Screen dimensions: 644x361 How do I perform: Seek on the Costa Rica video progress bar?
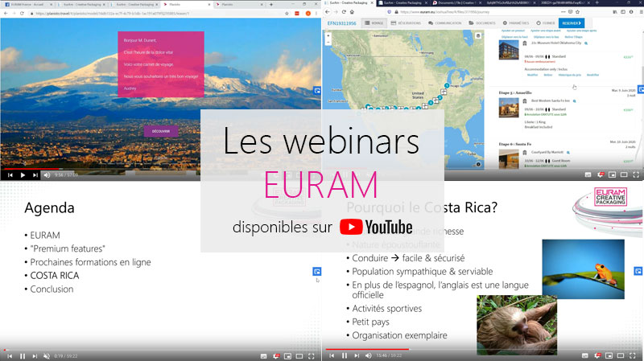[x=483, y=349]
